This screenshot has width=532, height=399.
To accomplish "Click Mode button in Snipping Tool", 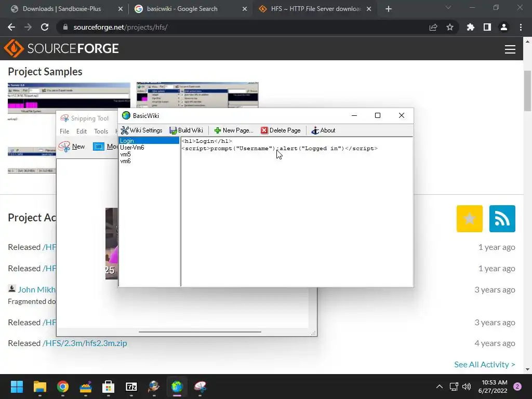I will (105, 147).
